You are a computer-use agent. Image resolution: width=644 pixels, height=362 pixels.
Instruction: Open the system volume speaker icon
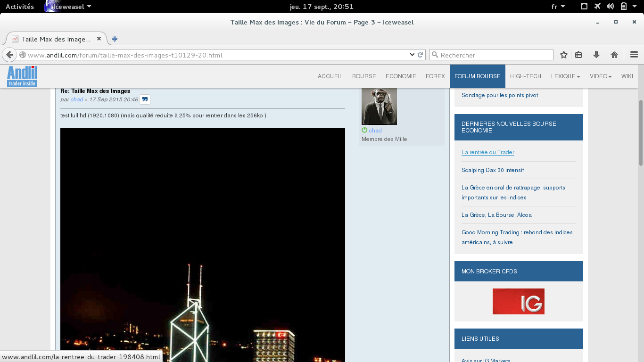pyautogui.click(x=610, y=7)
